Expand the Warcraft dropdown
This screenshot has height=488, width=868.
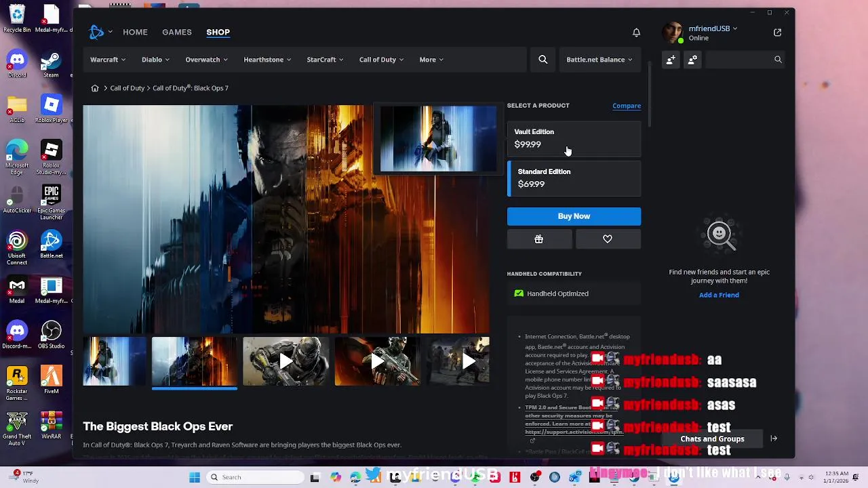pyautogui.click(x=108, y=60)
